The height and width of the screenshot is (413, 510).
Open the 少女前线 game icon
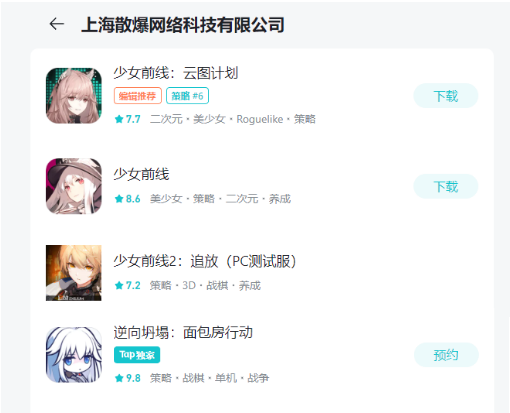click(74, 186)
